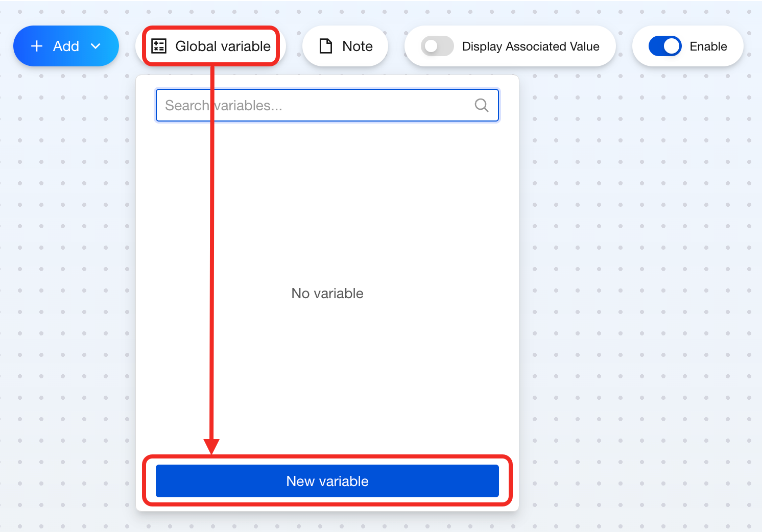
Task: Expand the Add dropdown chevron
Action: point(96,46)
